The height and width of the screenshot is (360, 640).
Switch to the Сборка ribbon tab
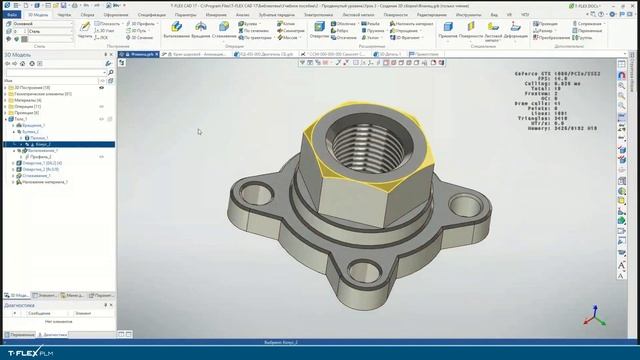click(x=87, y=15)
